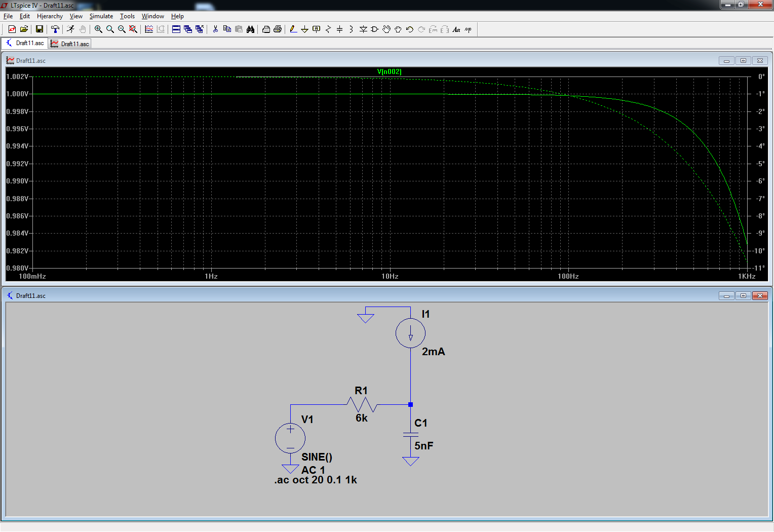Click the Zoom In magnifier icon
Screen dimensions: 774x532
98,29
